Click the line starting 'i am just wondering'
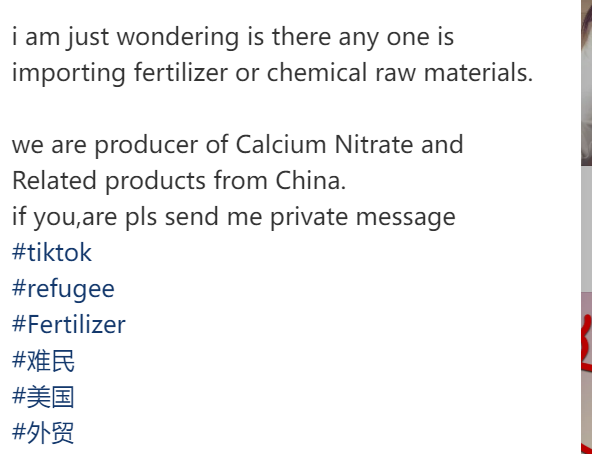Image resolution: width=592 pixels, height=454 pixels. pos(233,37)
